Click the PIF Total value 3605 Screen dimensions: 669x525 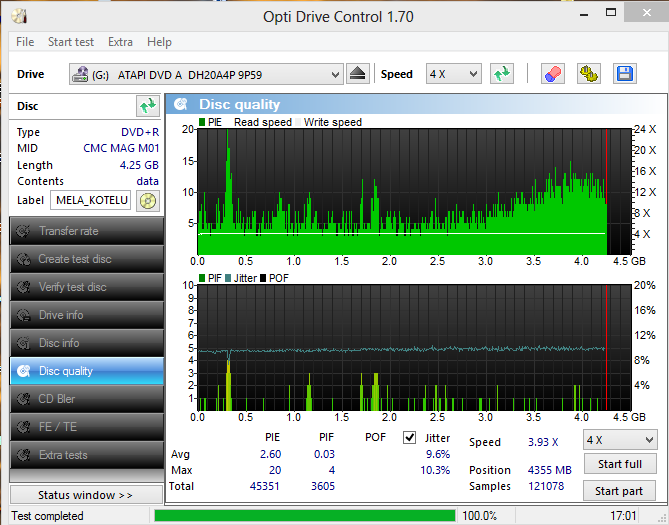coord(323,486)
